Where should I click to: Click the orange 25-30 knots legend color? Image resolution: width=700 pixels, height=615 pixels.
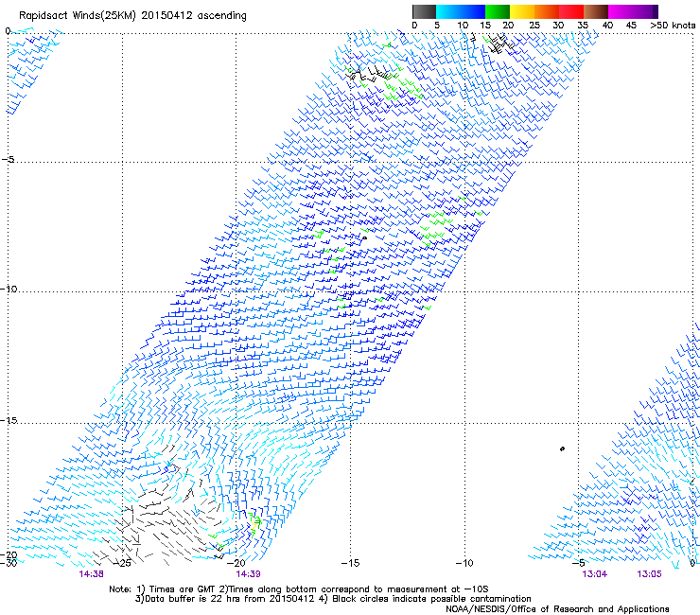[547, 11]
